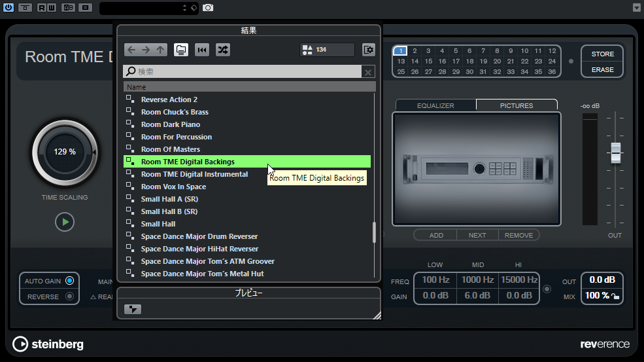Click the Write automation W button

(51, 7)
